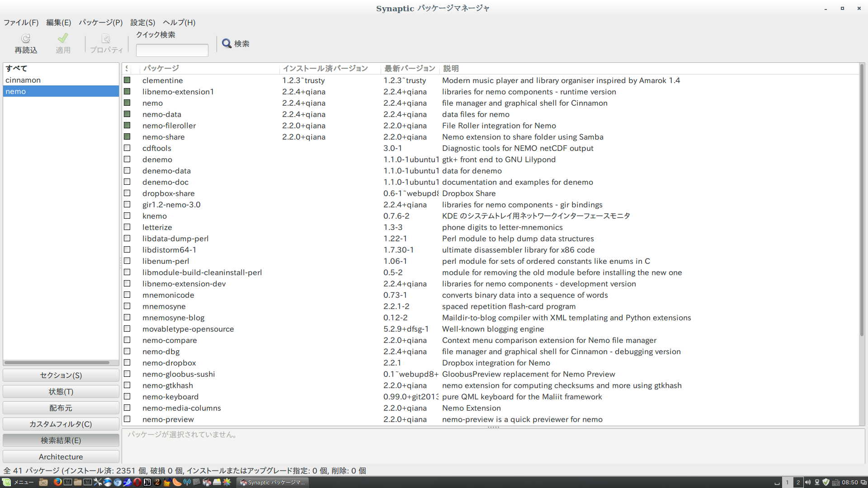Click the network connection tray icon
This screenshot has height=488, width=868.
[817, 482]
